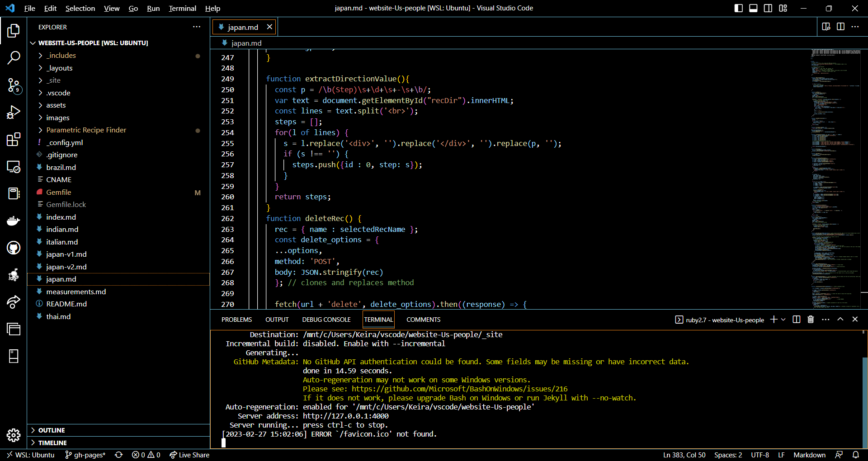Viewport: 868px width, 461px height.
Task: Open preview to the side
Action: (x=826, y=27)
